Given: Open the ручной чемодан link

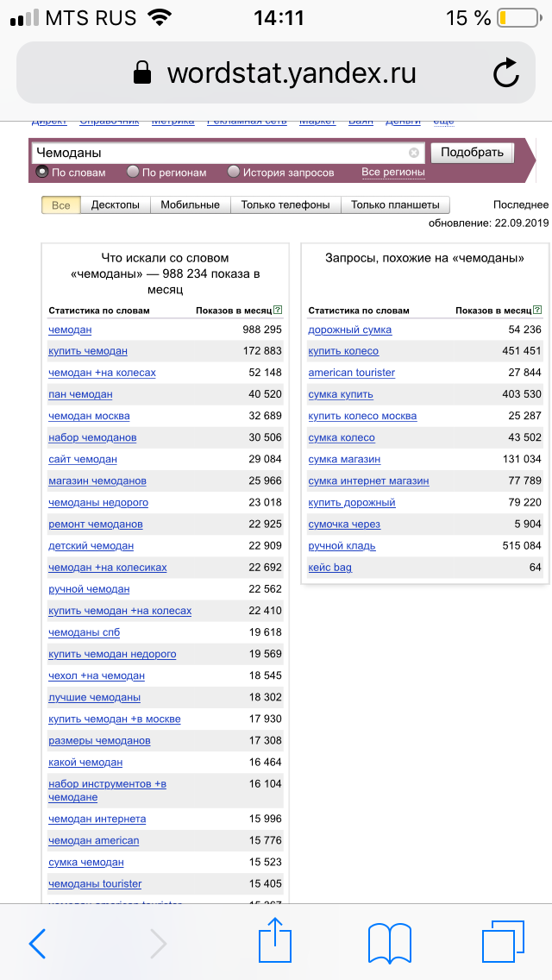Looking at the screenshot, I should 89,589.
